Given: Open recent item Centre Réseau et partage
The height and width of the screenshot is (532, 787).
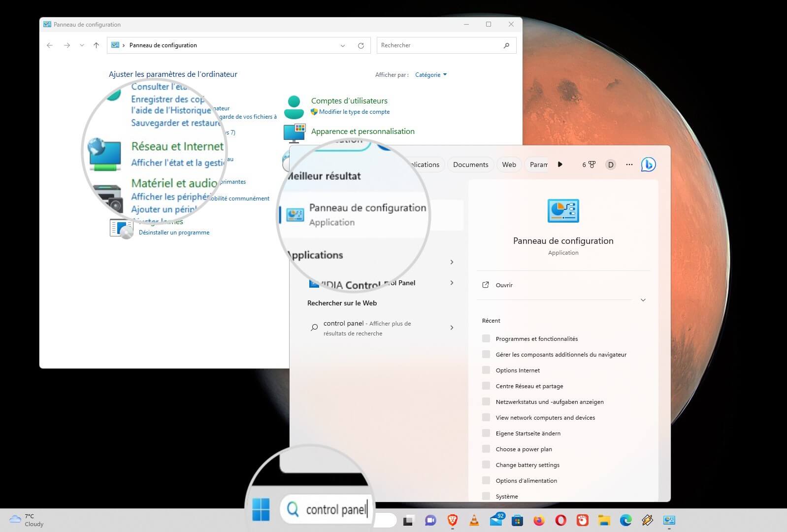Looking at the screenshot, I should [x=529, y=386].
